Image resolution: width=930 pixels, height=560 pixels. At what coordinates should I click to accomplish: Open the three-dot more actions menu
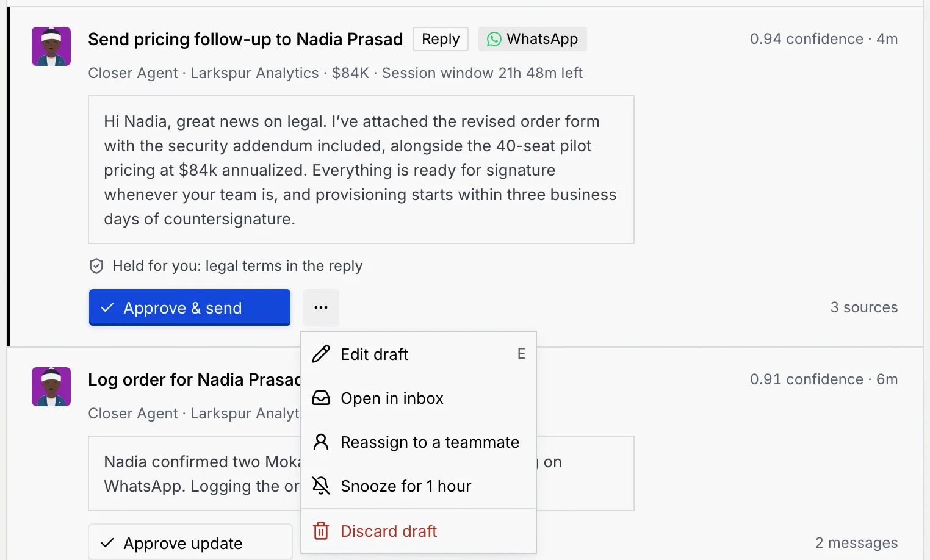coord(321,307)
